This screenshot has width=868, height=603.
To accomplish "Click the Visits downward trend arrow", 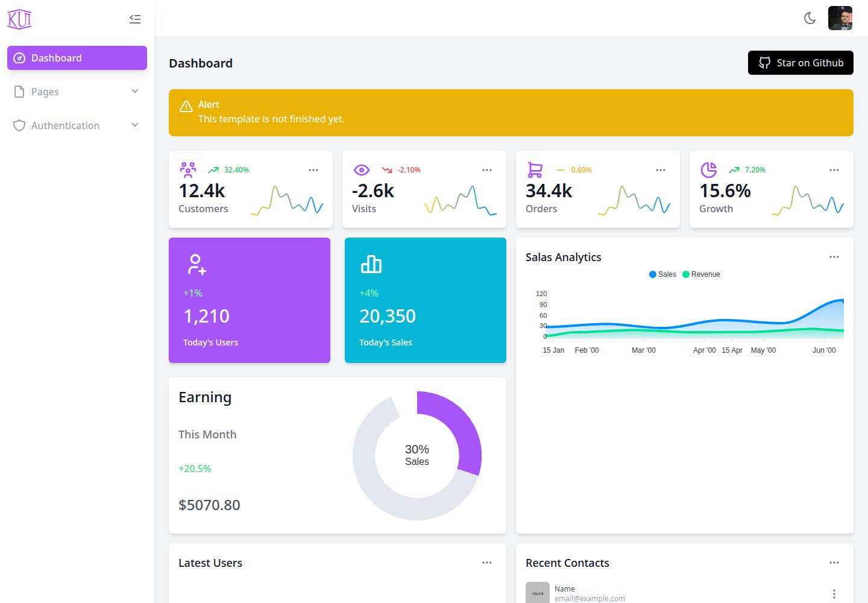I will click(387, 170).
